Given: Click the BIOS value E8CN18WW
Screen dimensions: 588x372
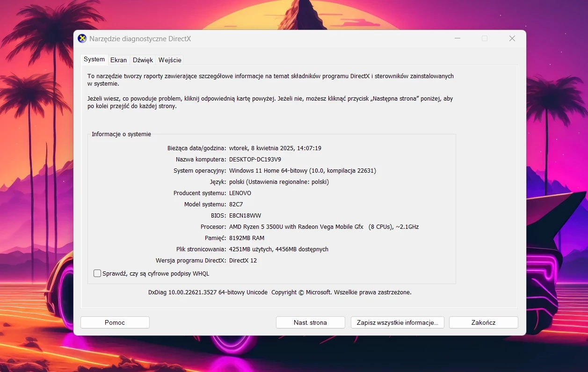Looking at the screenshot, I should [x=245, y=216].
